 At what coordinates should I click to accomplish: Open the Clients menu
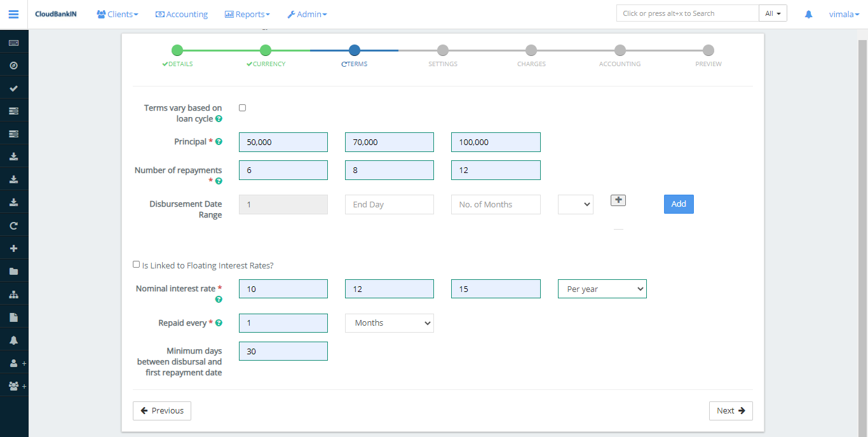point(118,14)
